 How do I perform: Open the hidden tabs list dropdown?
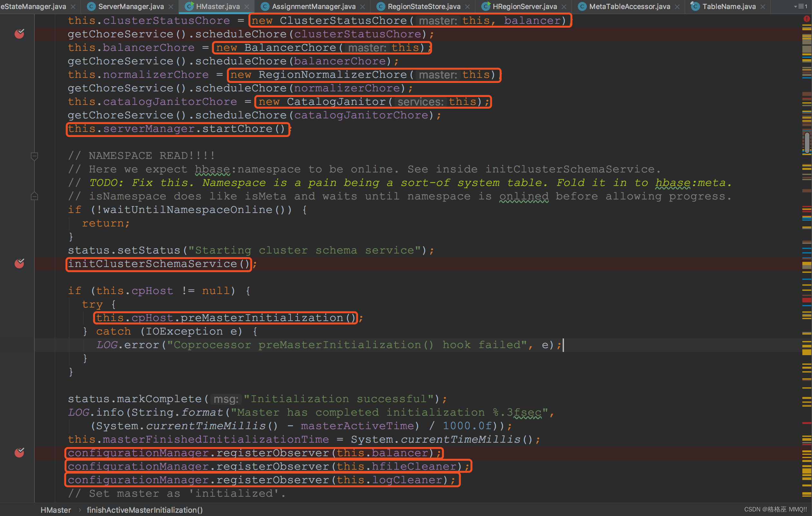(x=800, y=6)
